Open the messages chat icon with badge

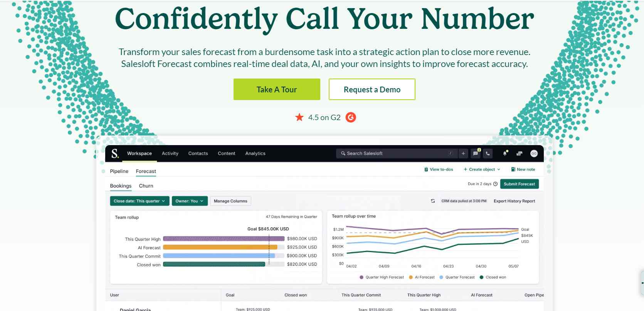click(x=476, y=154)
